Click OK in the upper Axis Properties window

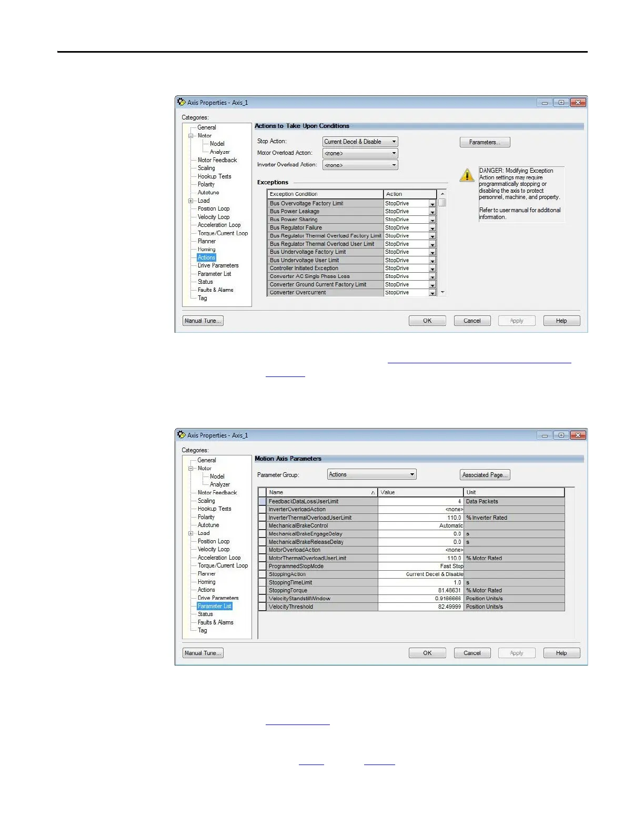(x=427, y=321)
